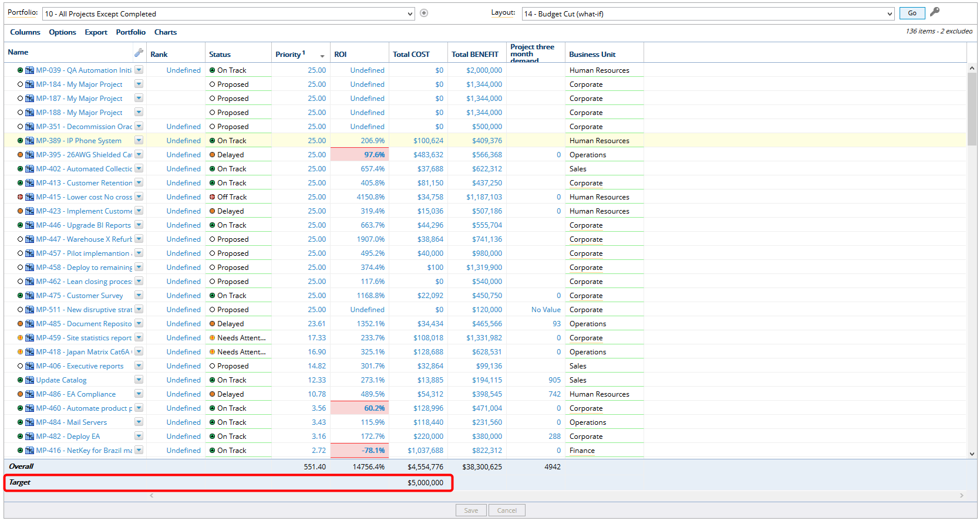
Task: Click the project icon of Update Catalog row
Action: point(29,380)
